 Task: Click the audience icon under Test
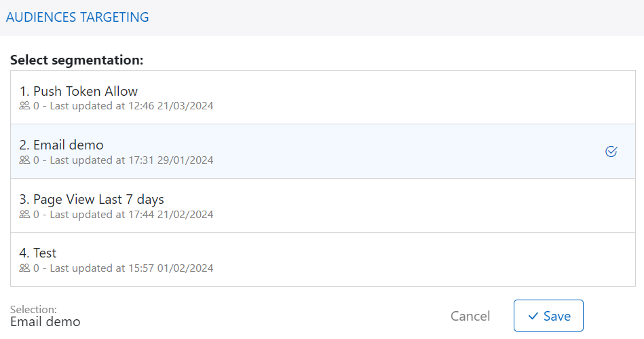(24, 268)
